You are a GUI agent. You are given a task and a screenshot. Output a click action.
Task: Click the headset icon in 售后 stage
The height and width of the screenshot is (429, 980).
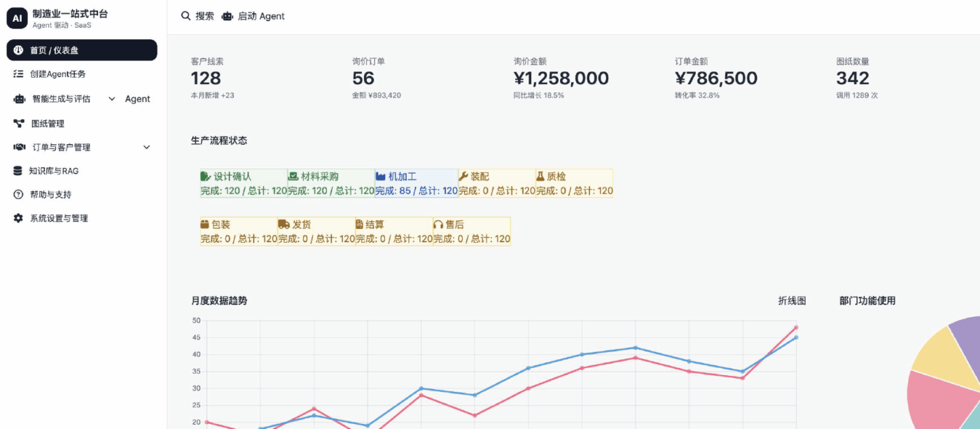click(438, 225)
